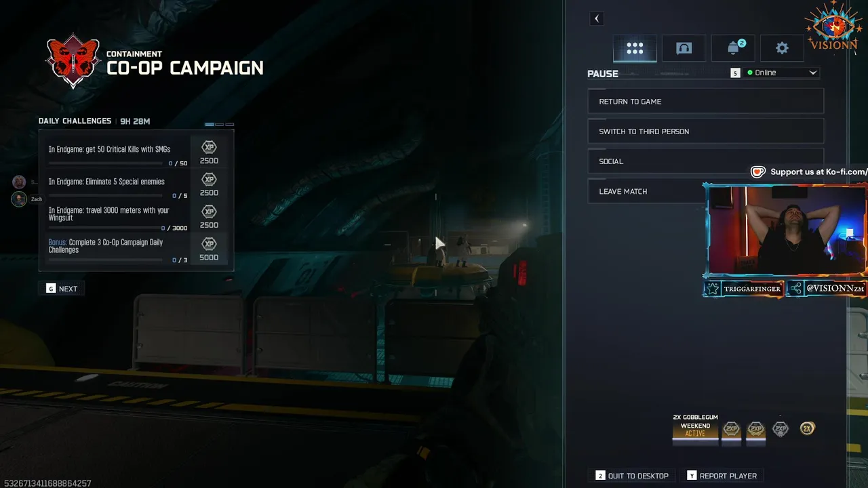Click Report Player
This screenshot has width=868, height=488.
(x=722, y=476)
